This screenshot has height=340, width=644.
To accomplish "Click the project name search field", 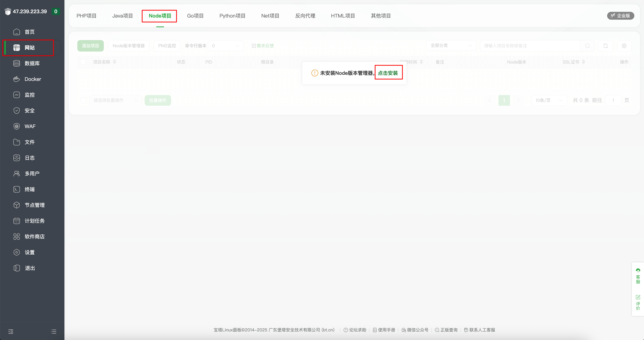I will [x=530, y=46].
